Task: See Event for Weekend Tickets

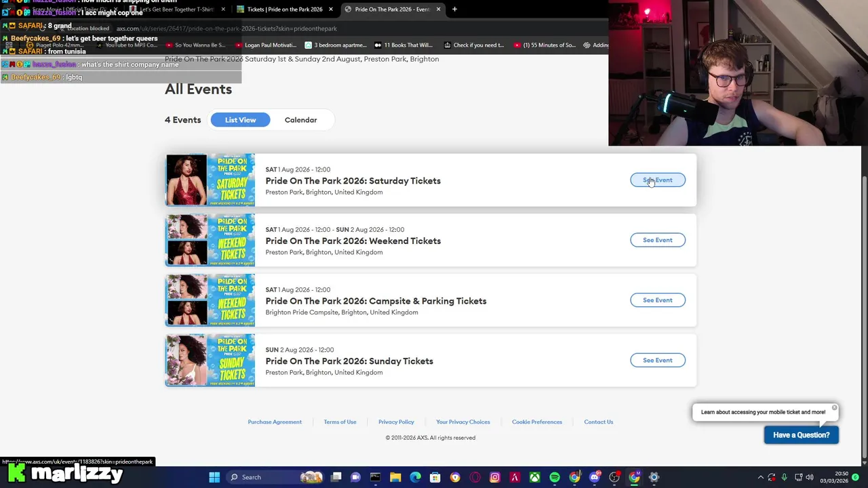Action: point(658,240)
